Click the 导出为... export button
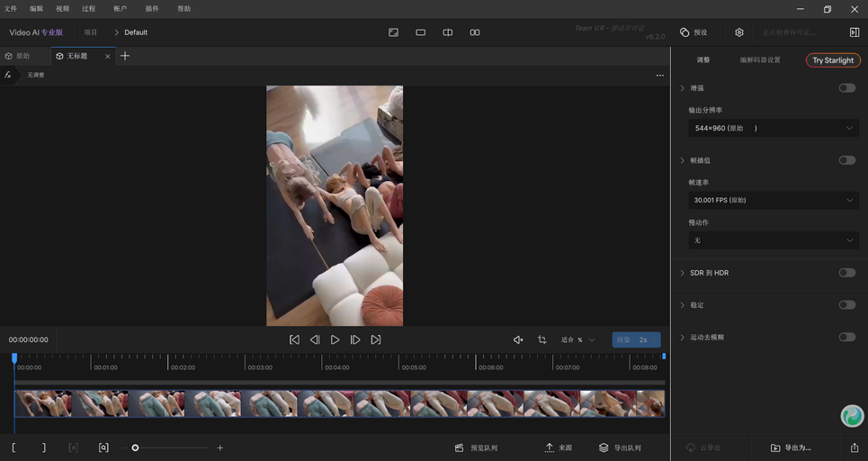 (x=791, y=447)
